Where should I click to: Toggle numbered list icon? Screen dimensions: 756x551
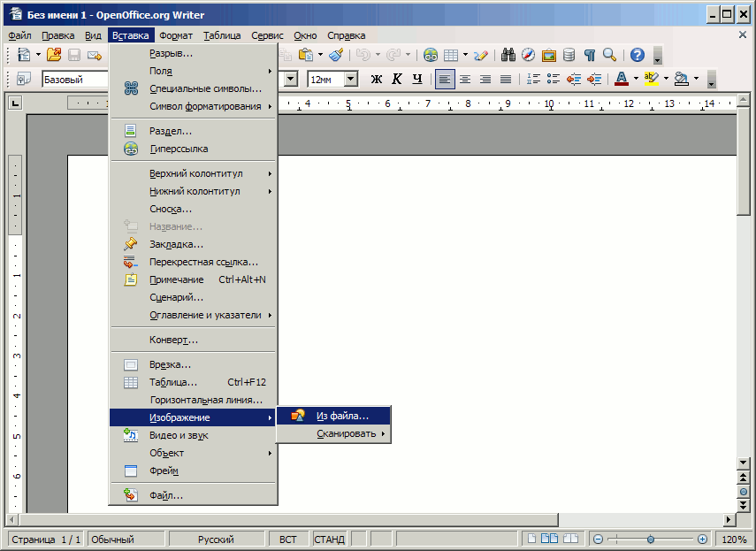point(533,79)
